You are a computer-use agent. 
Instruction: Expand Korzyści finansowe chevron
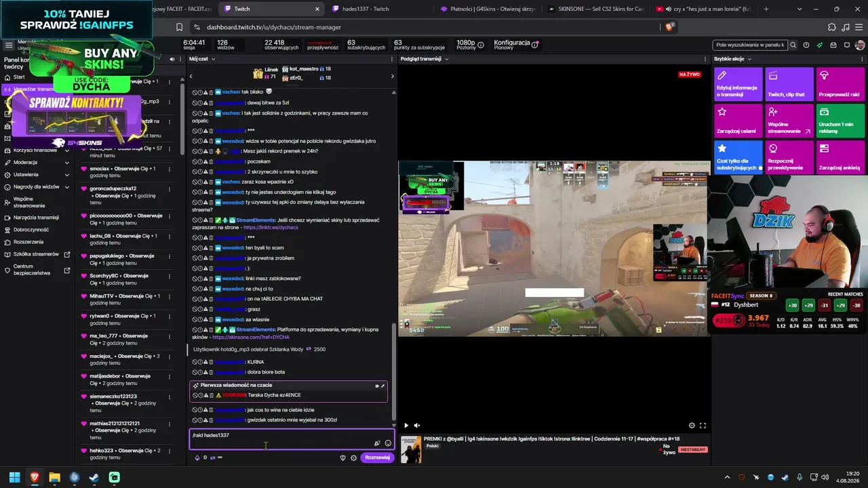[x=66, y=150]
